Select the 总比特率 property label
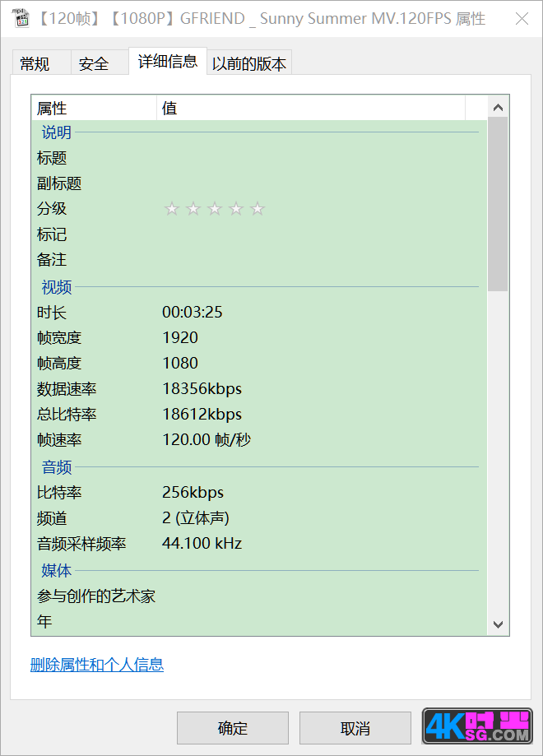This screenshot has width=543, height=756. tap(67, 414)
